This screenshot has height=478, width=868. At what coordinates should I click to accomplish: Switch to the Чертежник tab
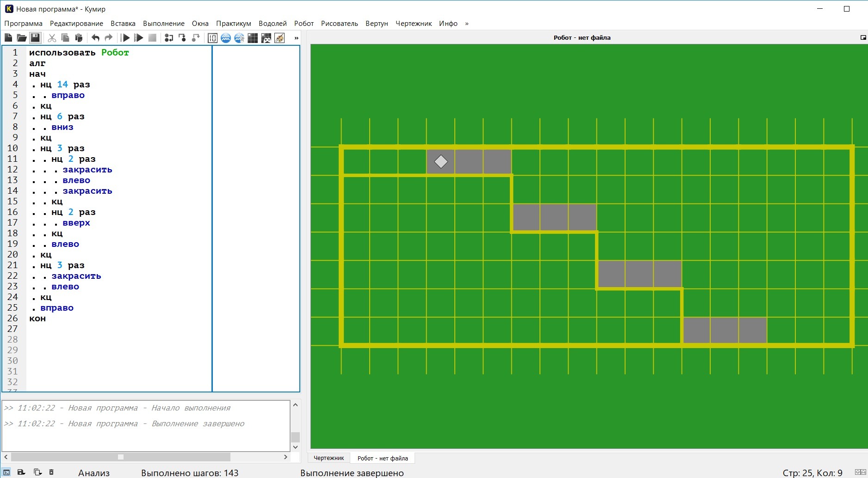point(329,458)
